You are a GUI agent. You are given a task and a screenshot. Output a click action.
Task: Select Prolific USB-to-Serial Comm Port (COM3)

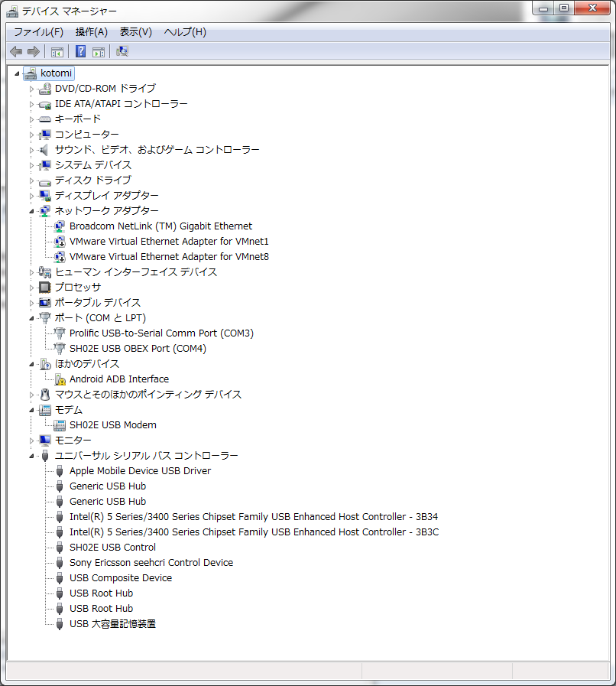tap(161, 333)
